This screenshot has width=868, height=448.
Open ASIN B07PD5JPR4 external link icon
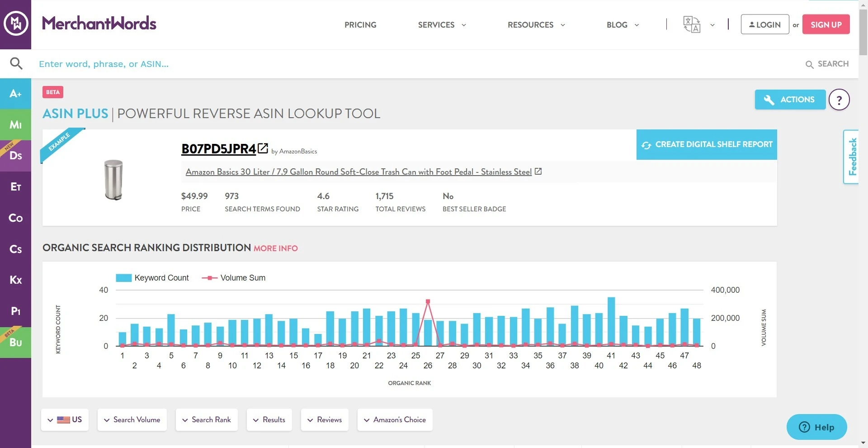pyautogui.click(x=263, y=148)
